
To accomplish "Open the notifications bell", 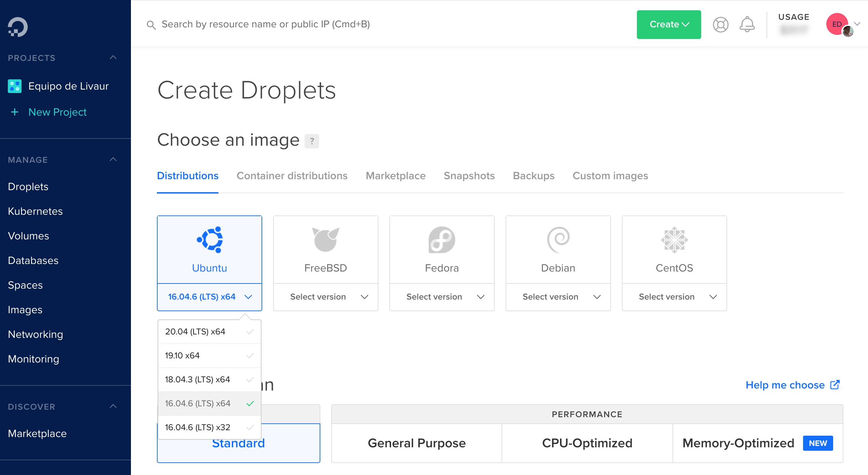I will click(747, 25).
